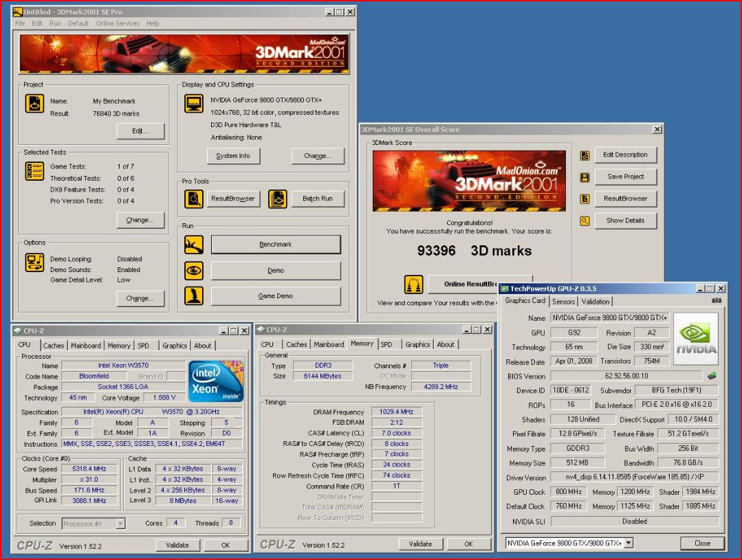Click the Show Details button
This screenshot has width=742, height=560.
click(x=626, y=221)
